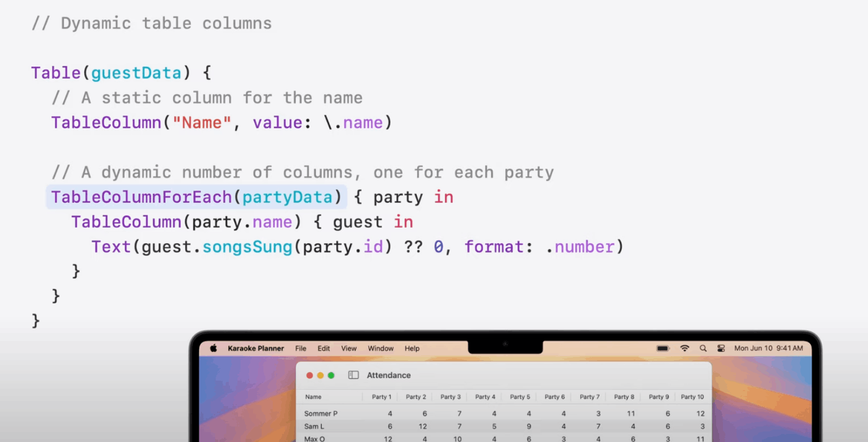Minimize the Attendance window
The height and width of the screenshot is (442, 868).
tap(321, 375)
